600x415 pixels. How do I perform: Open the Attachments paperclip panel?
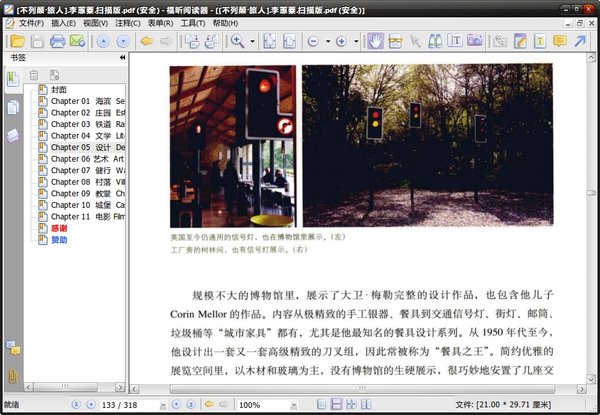tap(13, 376)
